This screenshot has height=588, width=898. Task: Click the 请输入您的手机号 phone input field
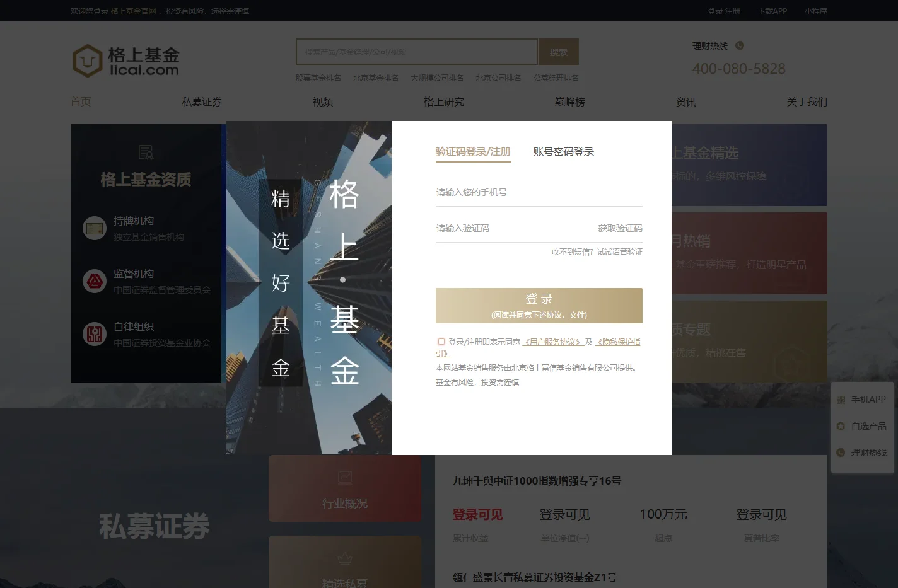pos(539,192)
